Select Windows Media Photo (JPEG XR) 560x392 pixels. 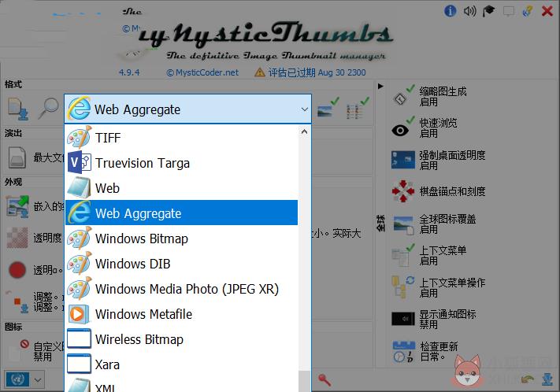pos(182,288)
